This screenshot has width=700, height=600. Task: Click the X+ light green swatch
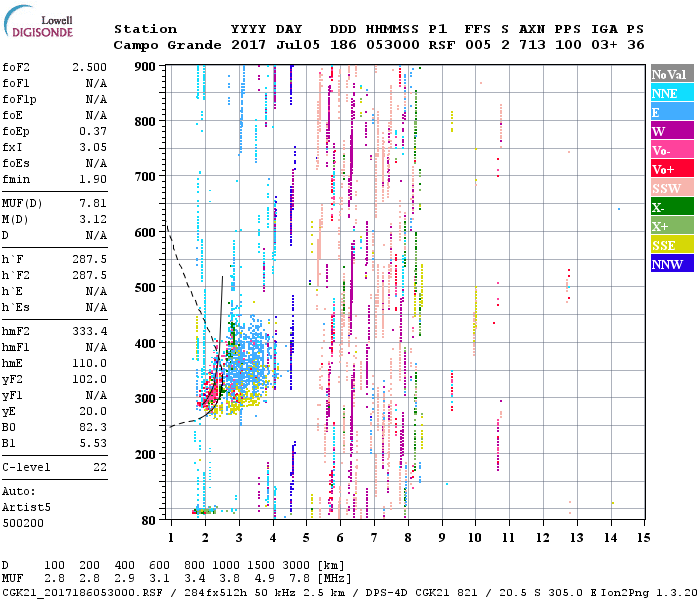click(x=671, y=226)
